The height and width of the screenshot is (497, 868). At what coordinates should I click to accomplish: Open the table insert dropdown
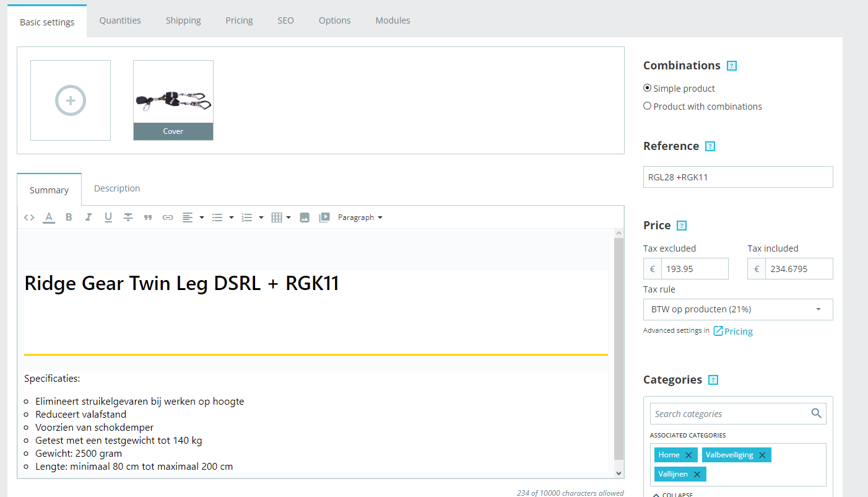[x=281, y=218]
